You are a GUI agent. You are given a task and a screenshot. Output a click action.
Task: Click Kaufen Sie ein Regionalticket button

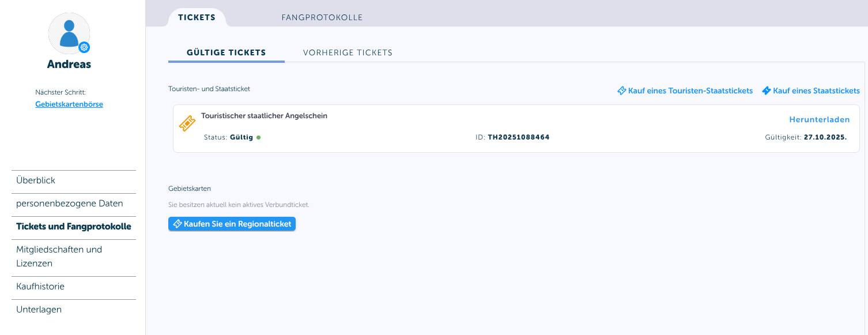point(232,224)
